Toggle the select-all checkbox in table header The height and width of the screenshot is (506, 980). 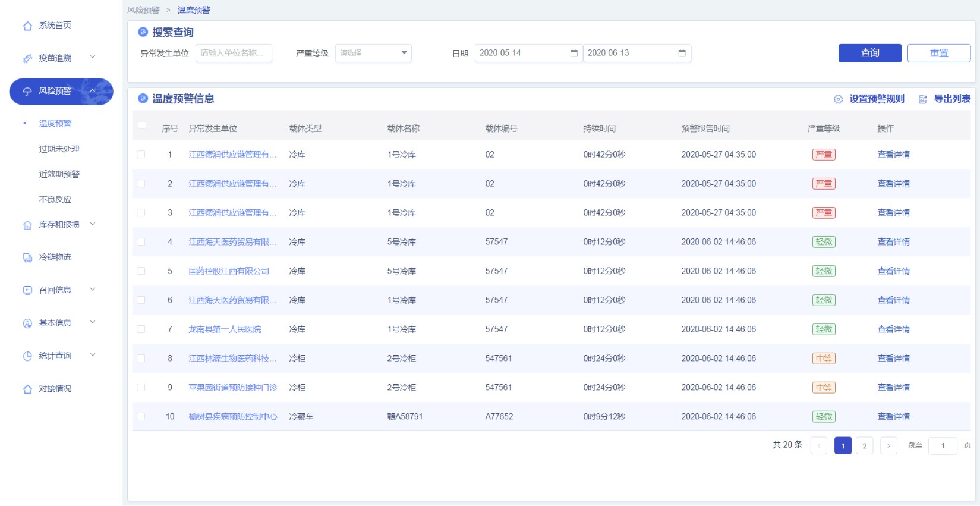coord(142,125)
